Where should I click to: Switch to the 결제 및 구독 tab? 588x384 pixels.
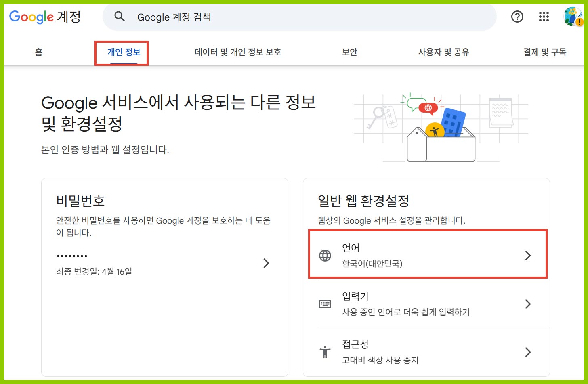click(545, 52)
